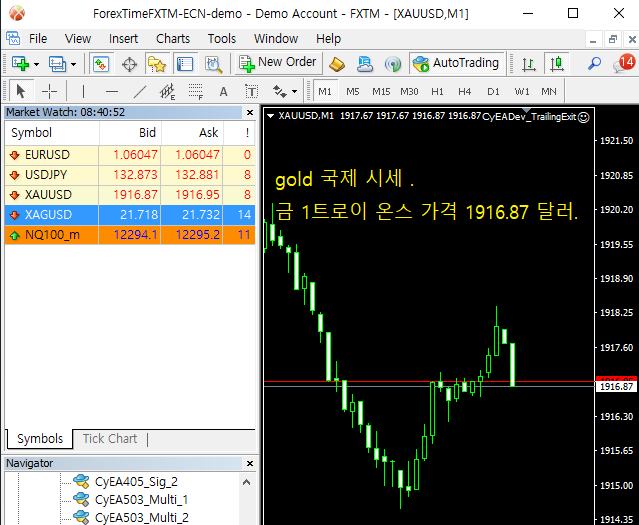Switch to M15 timeframe
This screenshot has width=639, height=525.
click(381, 91)
